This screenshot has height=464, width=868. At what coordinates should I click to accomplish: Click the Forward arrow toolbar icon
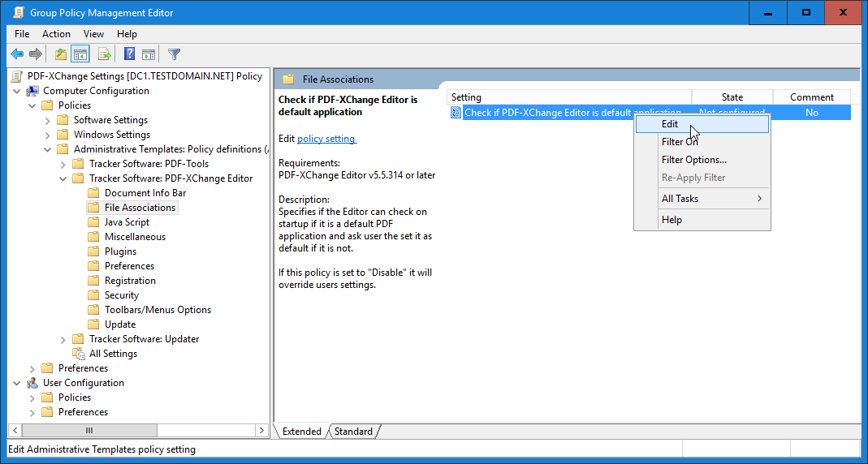[36, 54]
